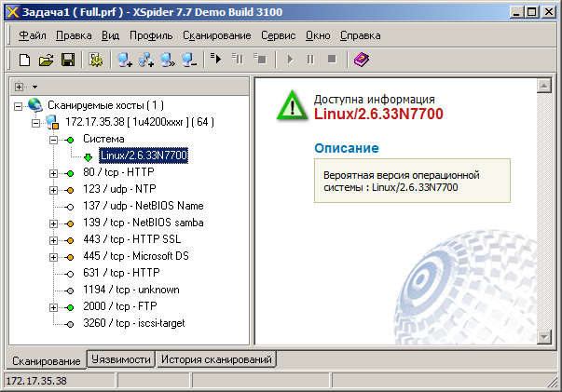This screenshot has width=562, height=392.
Task: Collapse the 172.17.35.38 host node
Action: [35, 123]
